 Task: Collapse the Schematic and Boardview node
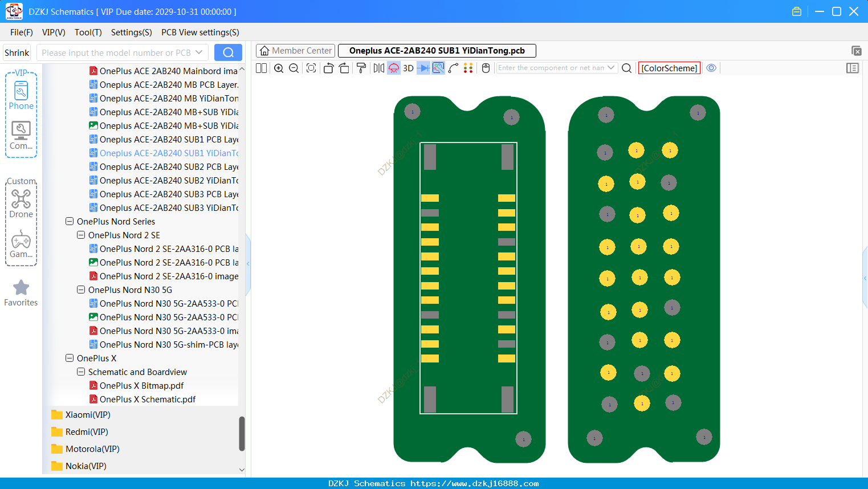(81, 372)
